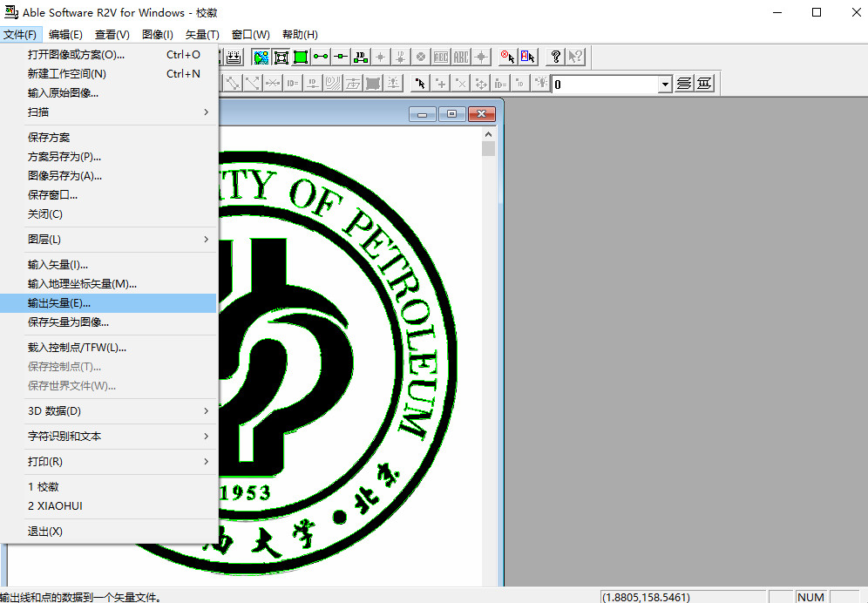Open the 窗口(W) menu
This screenshot has width=868, height=603.
[250, 34]
